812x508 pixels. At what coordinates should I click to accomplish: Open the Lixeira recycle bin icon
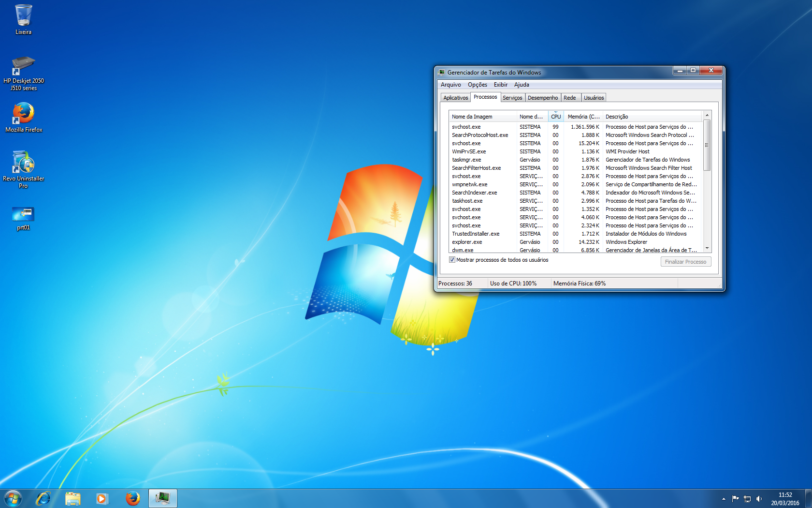[23, 20]
